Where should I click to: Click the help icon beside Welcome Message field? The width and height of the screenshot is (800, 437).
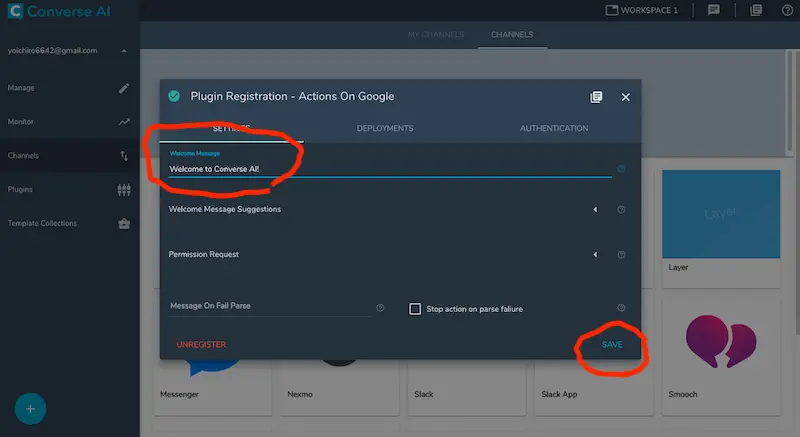point(621,169)
